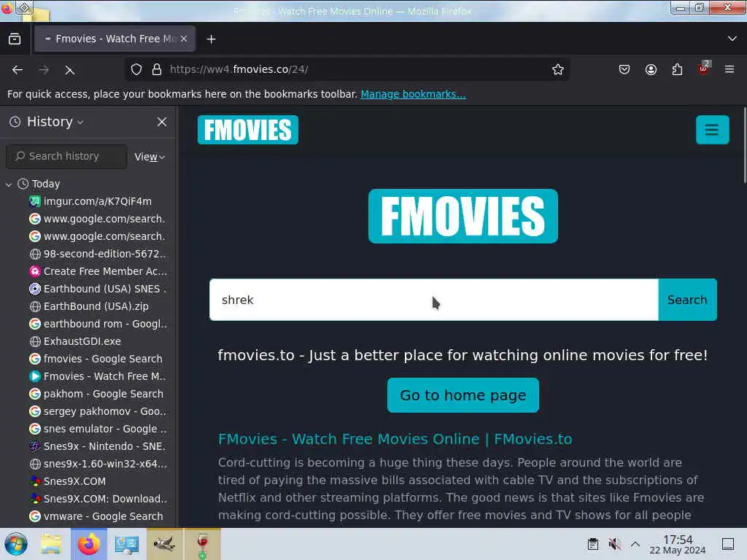Open the computer monitor taskbar icon

(127, 544)
